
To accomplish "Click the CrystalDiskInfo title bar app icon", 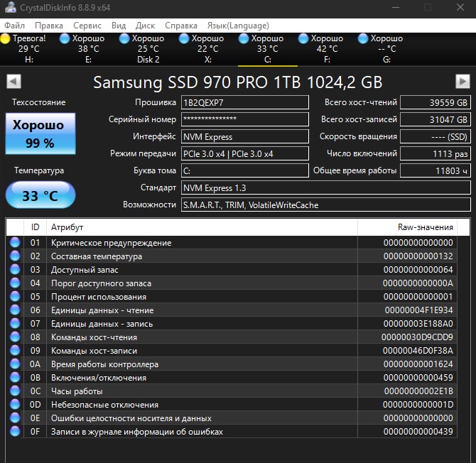I will (x=11, y=7).
